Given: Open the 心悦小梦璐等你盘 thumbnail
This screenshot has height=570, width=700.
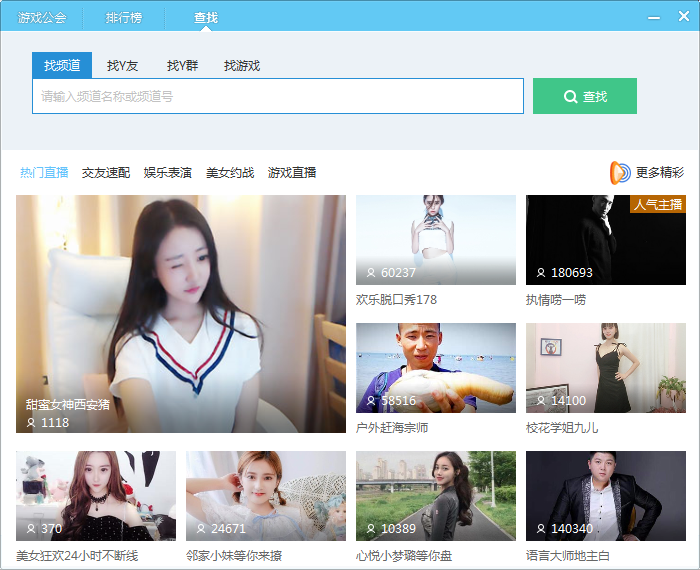Looking at the screenshot, I should 436,496.
